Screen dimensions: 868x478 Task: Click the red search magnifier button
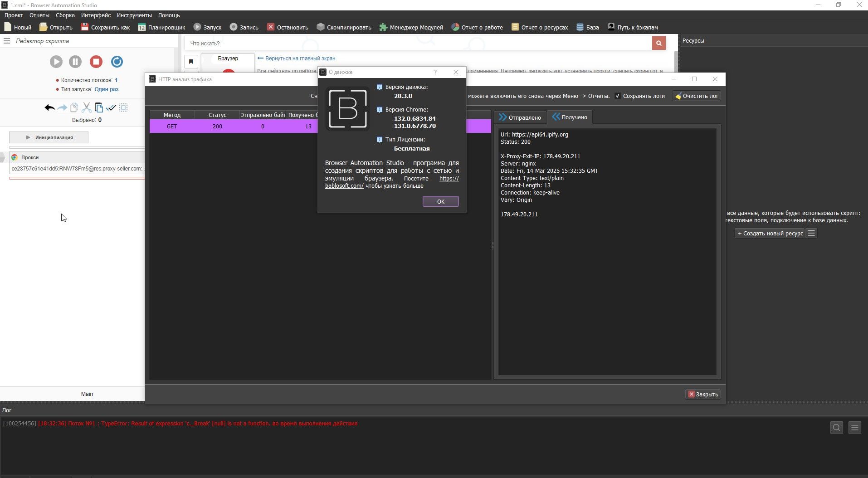coord(658,43)
